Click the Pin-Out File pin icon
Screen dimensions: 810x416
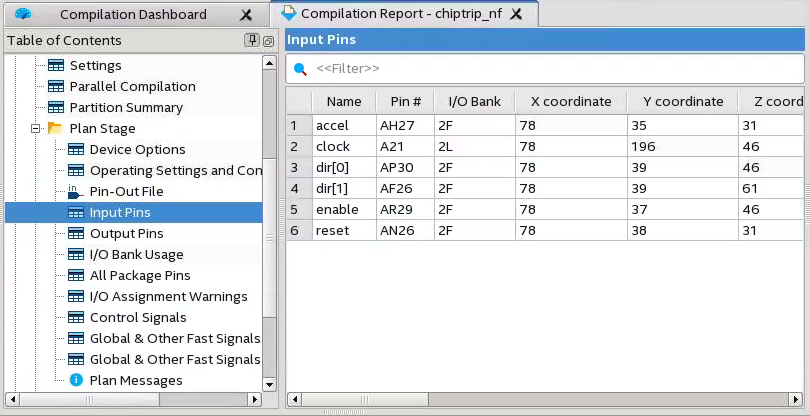(x=75, y=191)
